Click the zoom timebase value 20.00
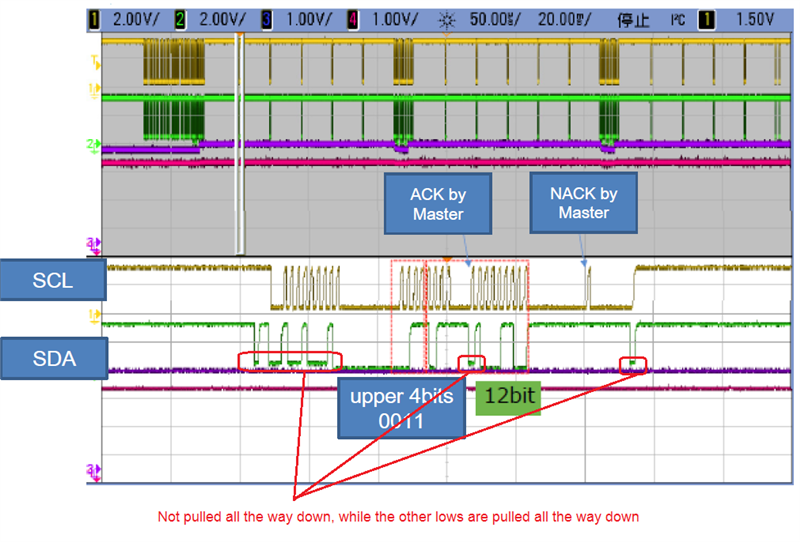The height and width of the screenshot is (542, 800). tap(564, 20)
